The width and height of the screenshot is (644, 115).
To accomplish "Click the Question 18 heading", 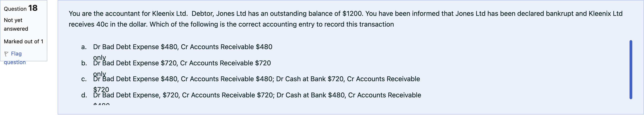I will 21,8.
